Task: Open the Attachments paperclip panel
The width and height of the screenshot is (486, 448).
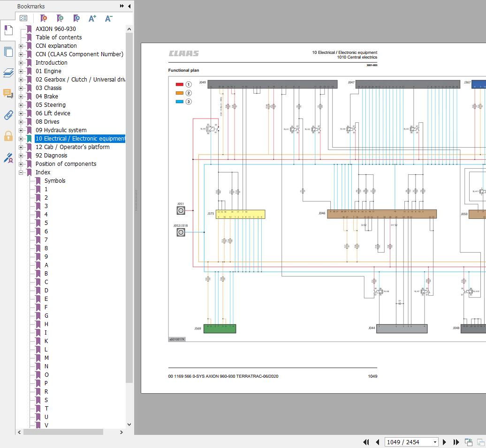Action: (x=8, y=115)
